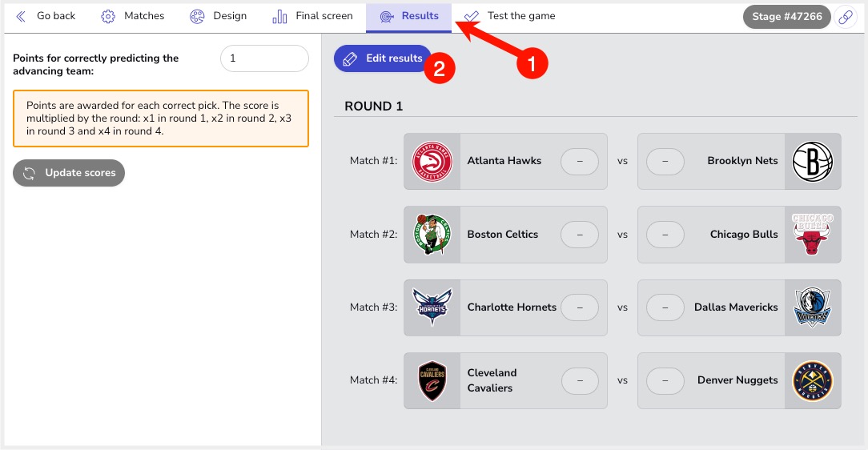The height and width of the screenshot is (450, 868).
Task: Click the copy link icon beside Stage badge
Action: 846,17
